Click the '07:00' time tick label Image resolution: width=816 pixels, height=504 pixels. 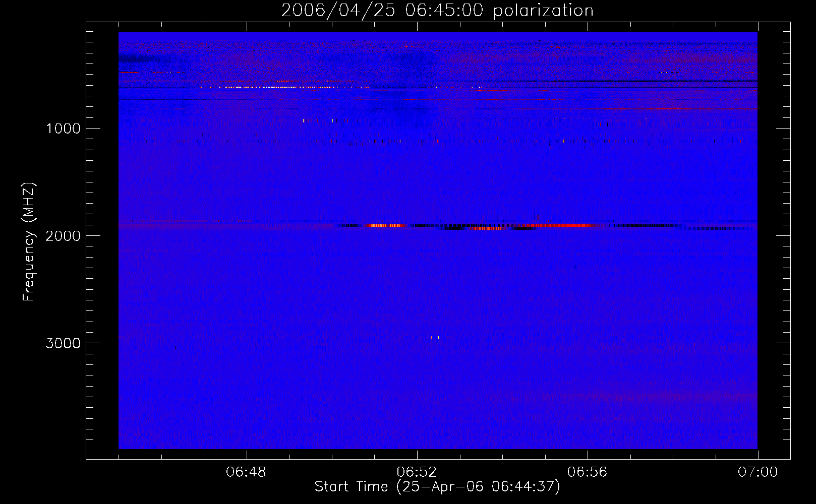click(x=758, y=472)
